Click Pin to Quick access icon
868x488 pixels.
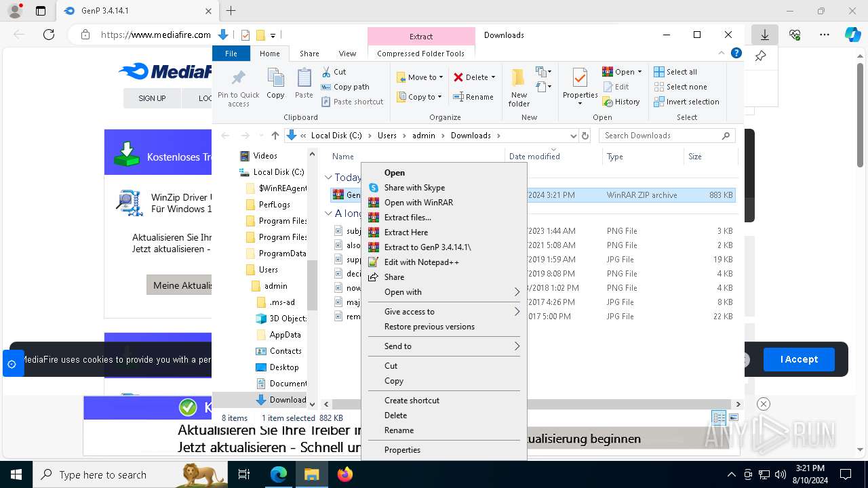click(x=238, y=87)
